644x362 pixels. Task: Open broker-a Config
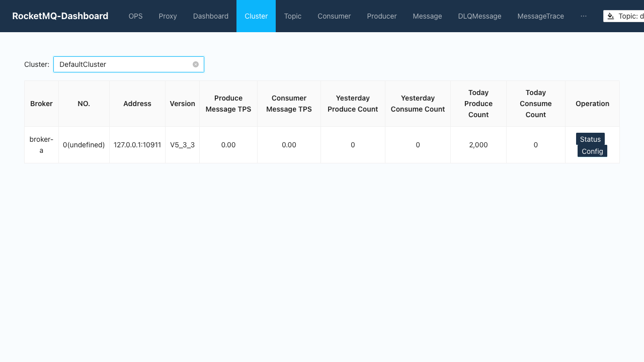592,151
